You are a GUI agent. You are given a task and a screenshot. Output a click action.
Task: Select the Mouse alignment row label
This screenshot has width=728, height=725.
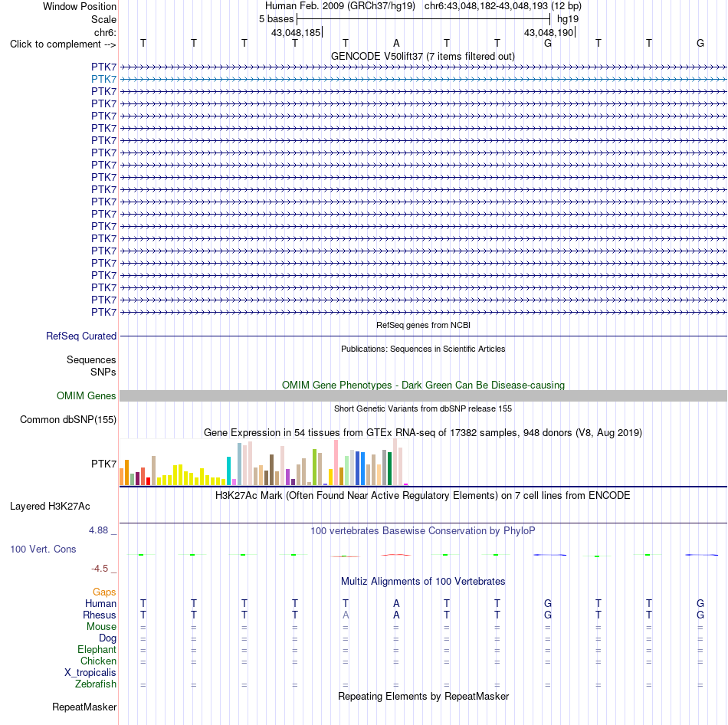click(101, 627)
